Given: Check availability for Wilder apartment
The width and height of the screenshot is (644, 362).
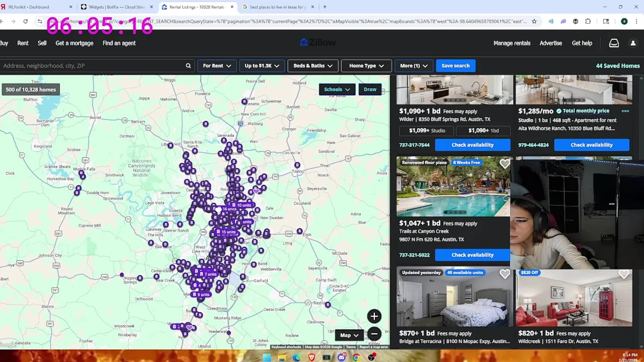Looking at the screenshot, I should click(x=472, y=145).
